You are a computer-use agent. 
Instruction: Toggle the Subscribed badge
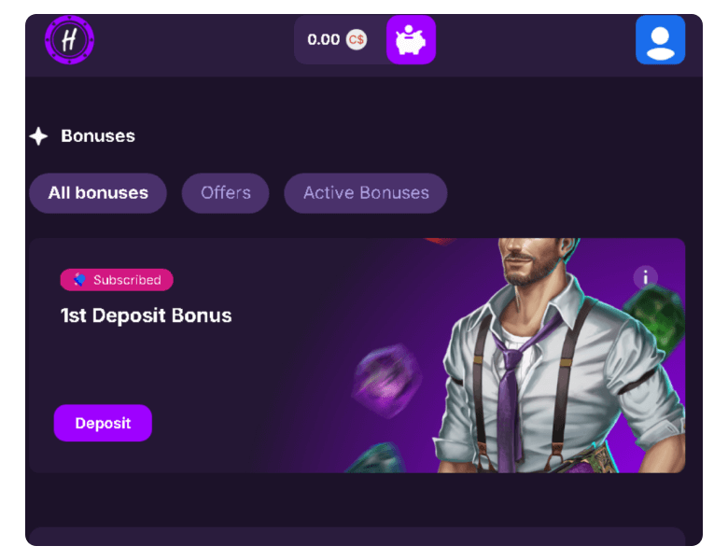coord(117,280)
